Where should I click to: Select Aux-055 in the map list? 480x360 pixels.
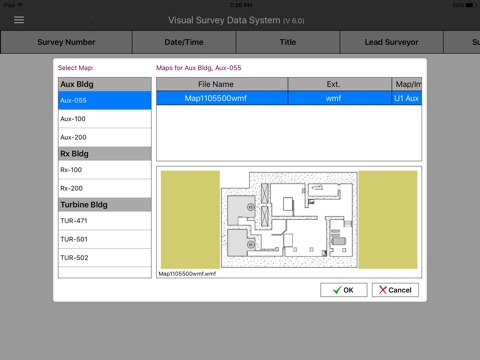(x=105, y=100)
